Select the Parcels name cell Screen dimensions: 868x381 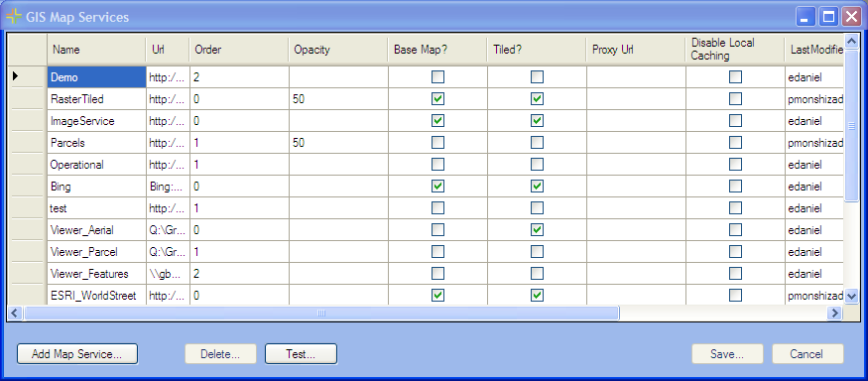pos(96,143)
